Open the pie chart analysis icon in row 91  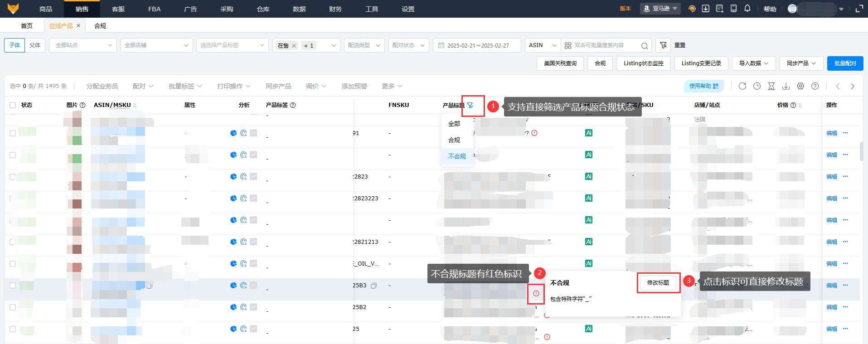pyautogui.click(x=233, y=133)
